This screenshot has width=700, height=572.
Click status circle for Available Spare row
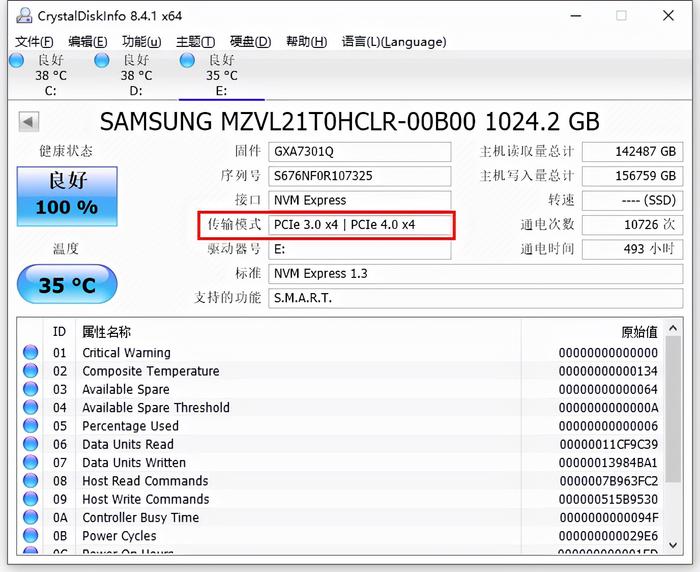click(x=30, y=389)
